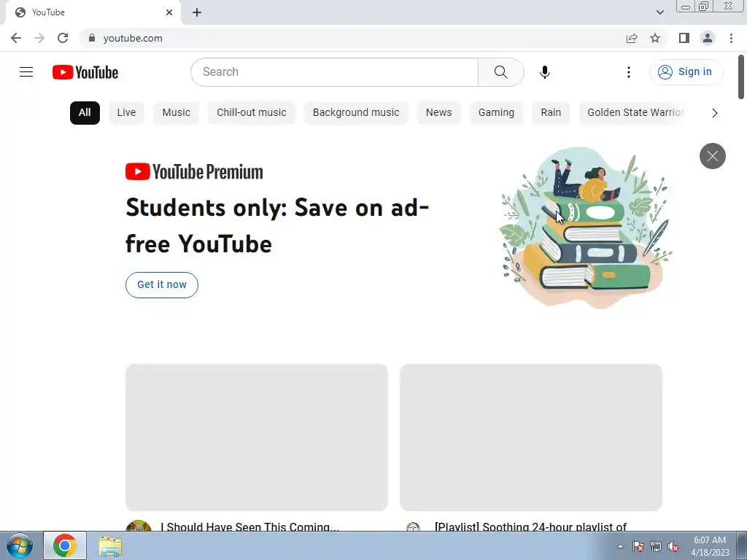
Task: Click the address bar lock icon
Action: click(92, 38)
